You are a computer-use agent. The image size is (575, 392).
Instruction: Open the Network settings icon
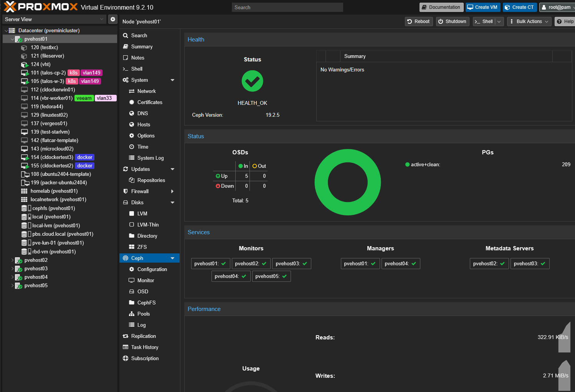click(x=132, y=91)
